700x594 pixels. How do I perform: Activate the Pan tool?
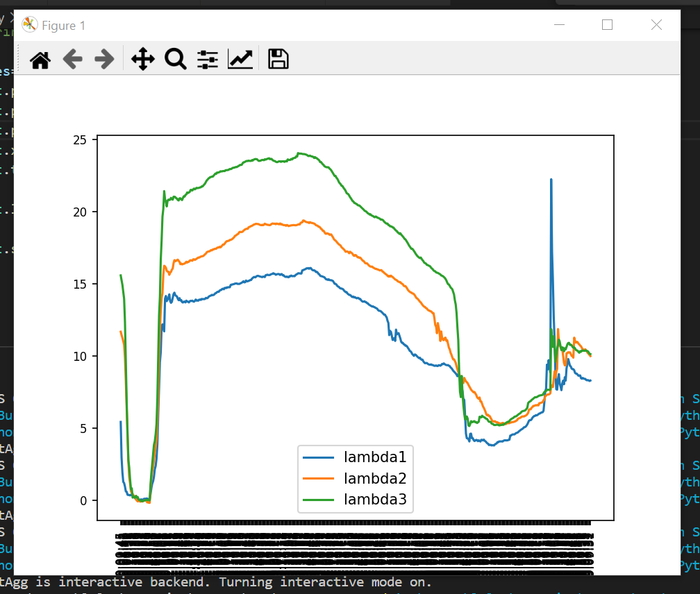pos(142,60)
